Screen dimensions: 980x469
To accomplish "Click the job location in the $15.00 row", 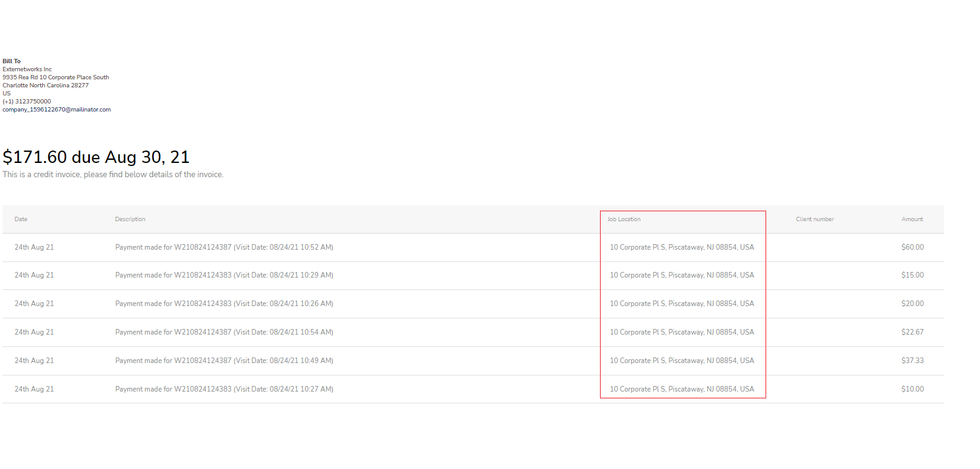I will (x=682, y=275).
